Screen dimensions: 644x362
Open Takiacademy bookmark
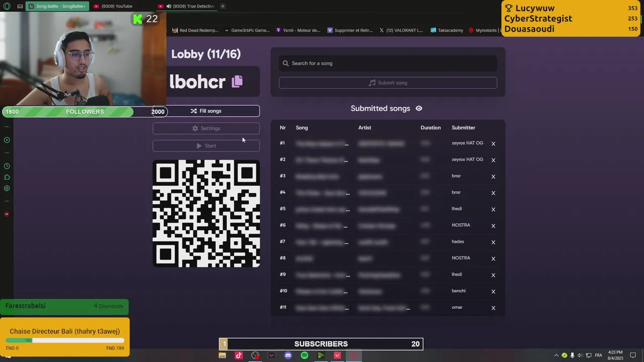click(x=446, y=30)
